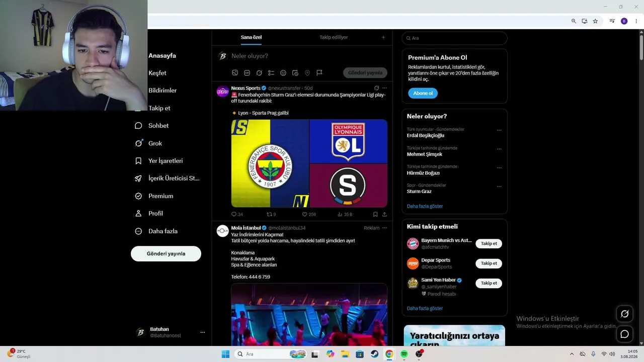The height and width of the screenshot is (362, 644).
Task: Click the Nexus Sports profile avatar
Action: coord(222,91)
